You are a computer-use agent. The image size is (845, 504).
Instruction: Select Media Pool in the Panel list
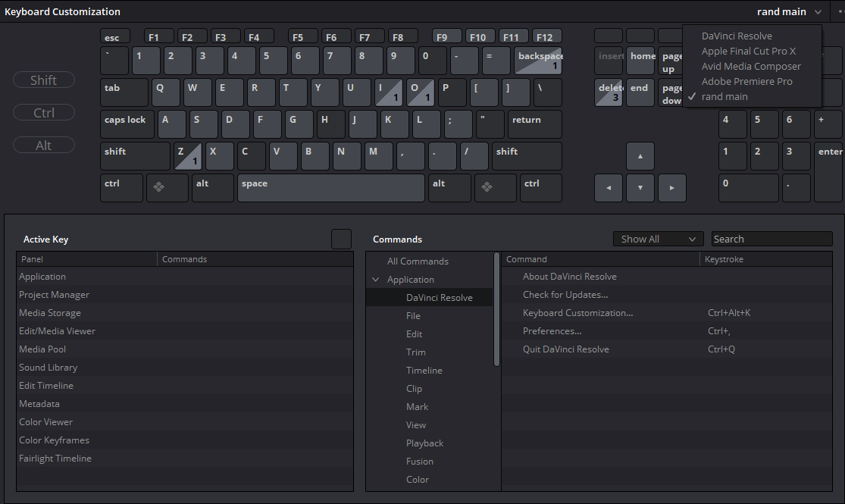click(185, 349)
